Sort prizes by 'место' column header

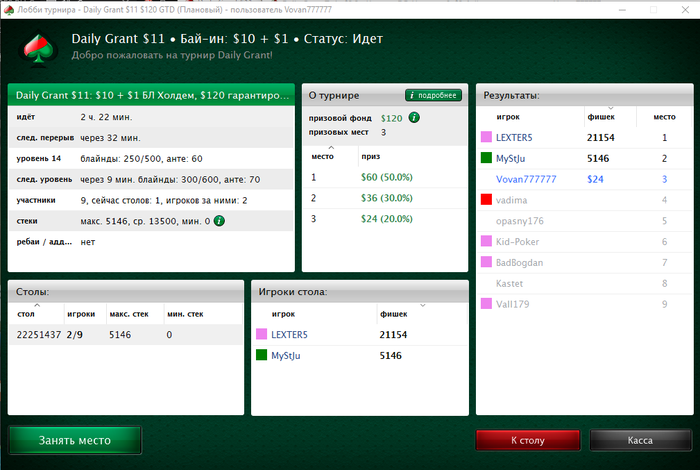(x=322, y=156)
